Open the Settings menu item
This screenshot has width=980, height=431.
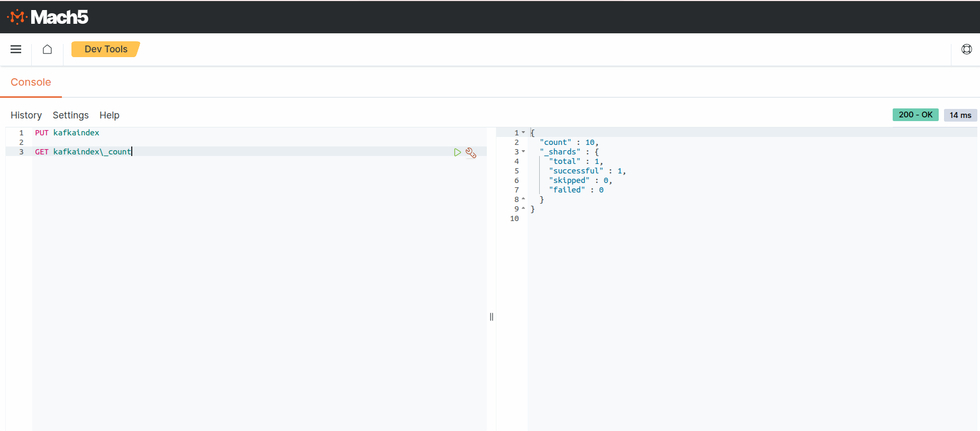(x=70, y=115)
